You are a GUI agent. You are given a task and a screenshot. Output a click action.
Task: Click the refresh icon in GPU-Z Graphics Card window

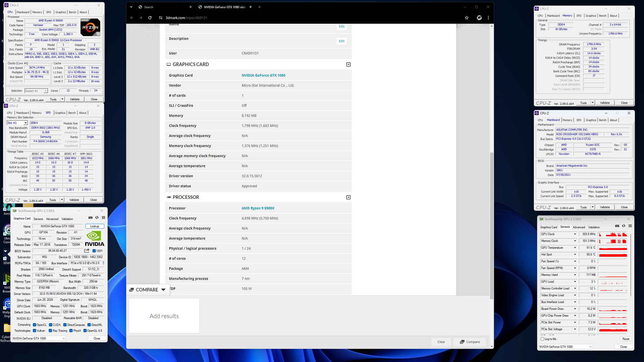click(97, 218)
